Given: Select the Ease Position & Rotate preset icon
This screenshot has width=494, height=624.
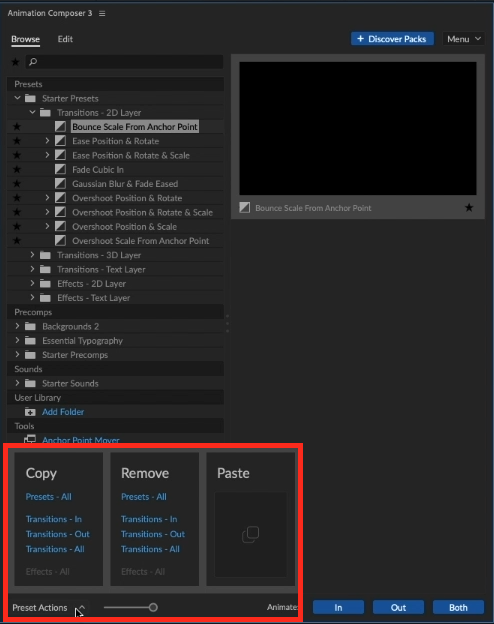Looking at the screenshot, I should (x=61, y=141).
